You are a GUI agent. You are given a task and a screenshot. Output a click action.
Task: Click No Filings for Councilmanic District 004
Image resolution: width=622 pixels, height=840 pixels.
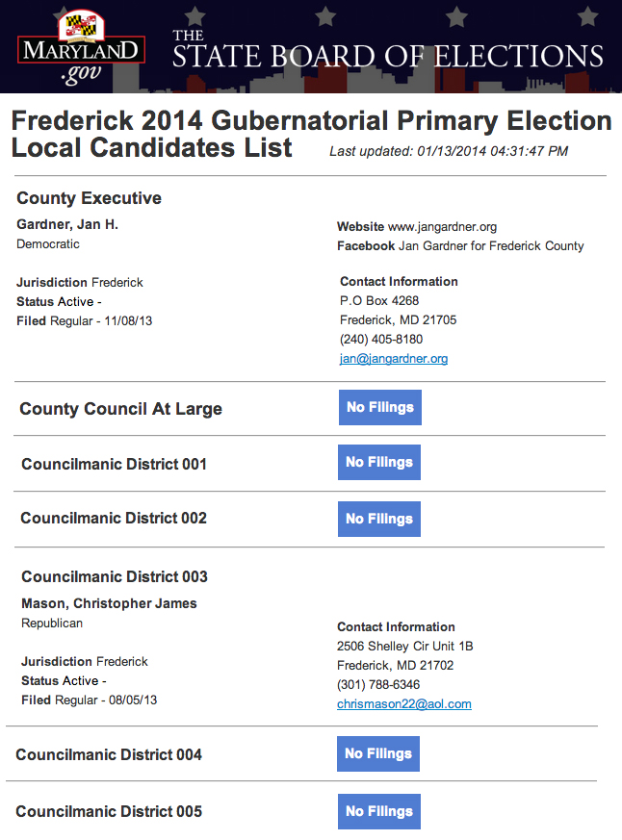(x=378, y=753)
